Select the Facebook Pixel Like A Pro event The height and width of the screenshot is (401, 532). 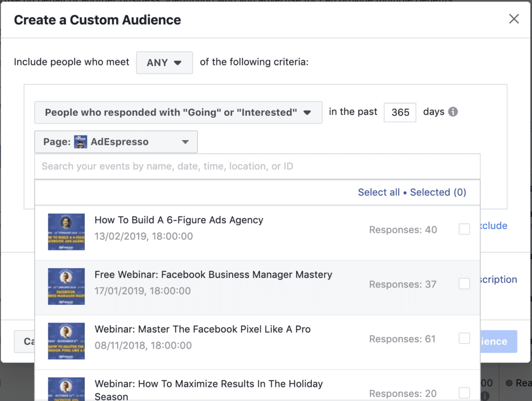pos(464,338)
